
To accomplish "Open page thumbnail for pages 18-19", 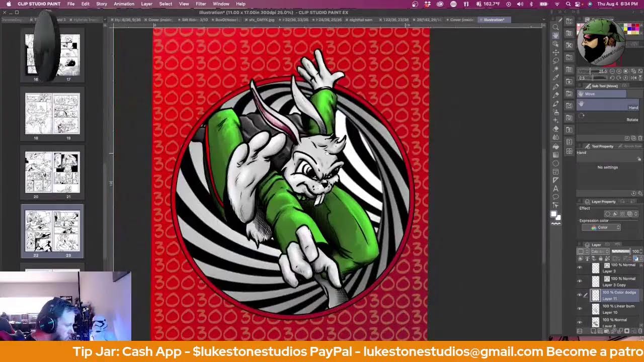I will 52,114.
